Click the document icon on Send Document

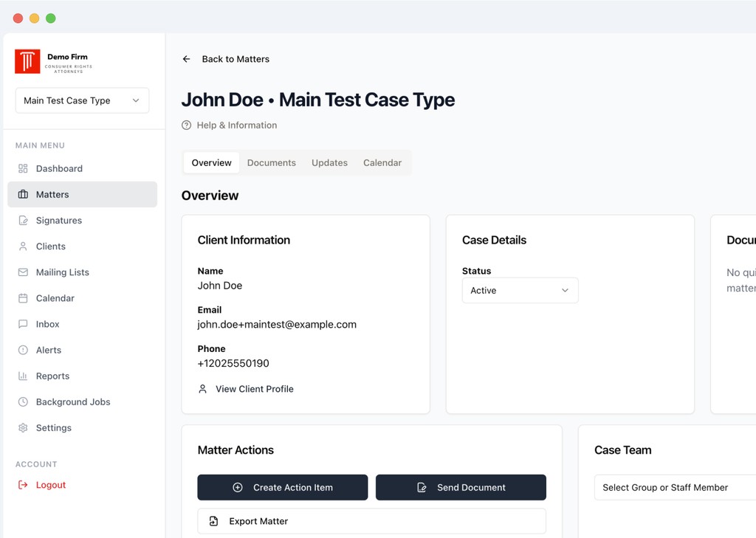click(422, 487)
